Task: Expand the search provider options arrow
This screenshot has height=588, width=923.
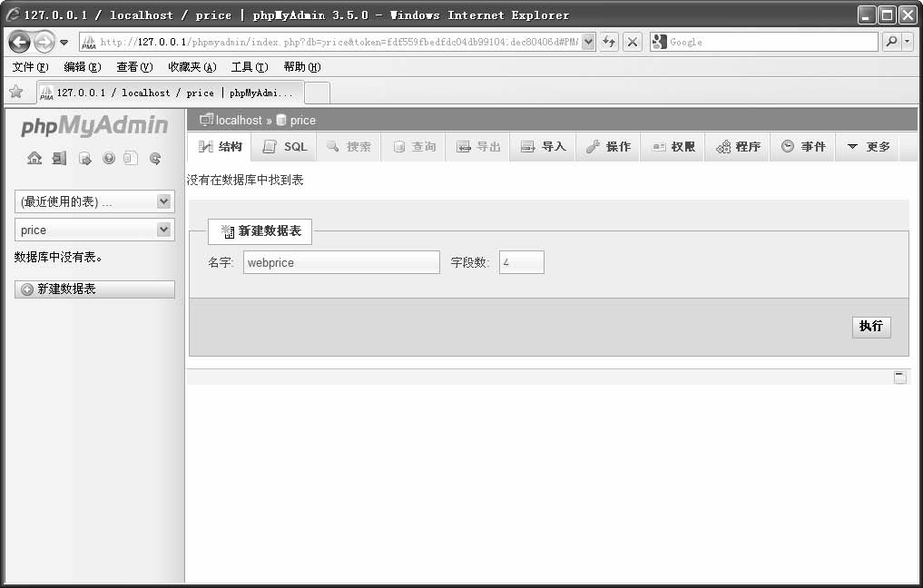Action: pos(907,42)
